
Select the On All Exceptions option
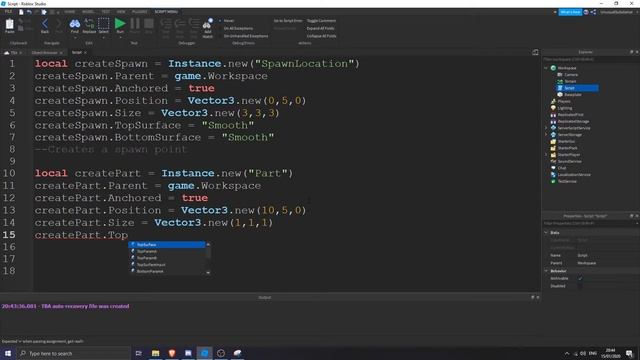(236, 29)
